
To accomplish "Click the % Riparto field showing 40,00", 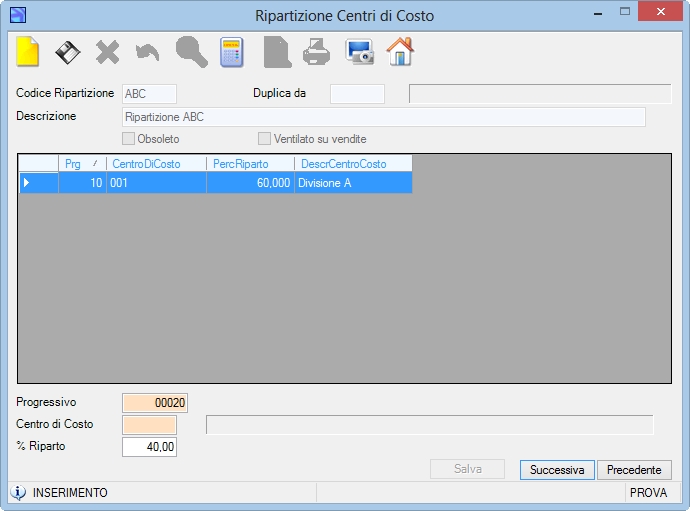I will click(149, 447).
